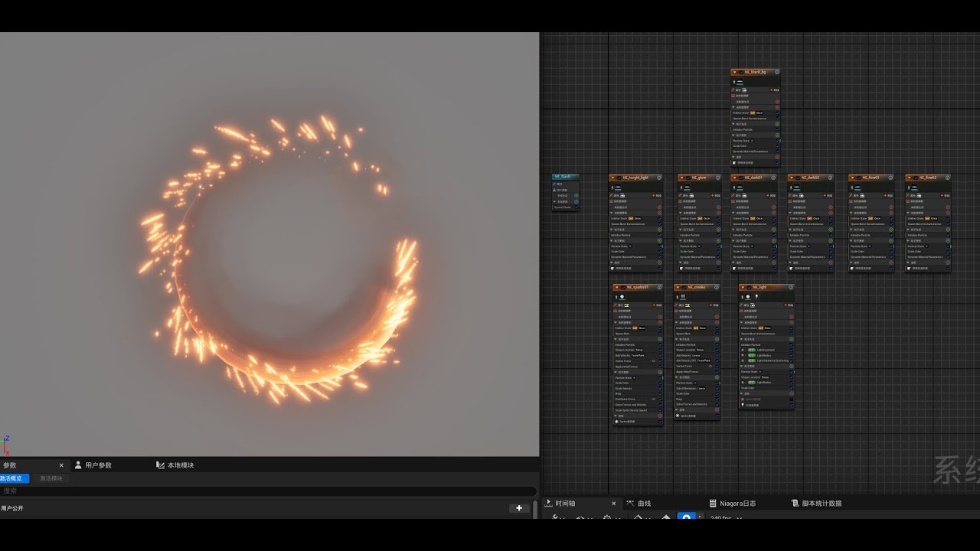Open the 时间轴 timeline tab
980x551 pixels.
tap(560, 504)
